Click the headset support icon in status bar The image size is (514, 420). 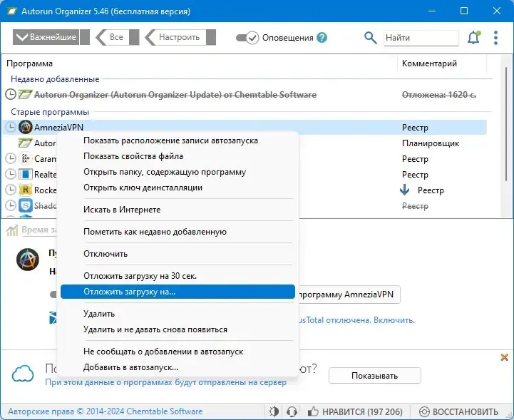coord(292,411)
